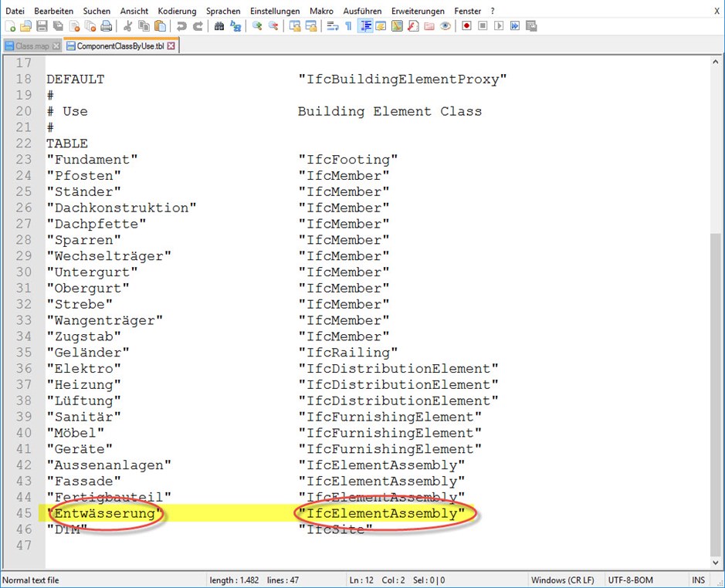725x588 pixels.
Task: Open the Document Map icon
Action: point(397,26)
